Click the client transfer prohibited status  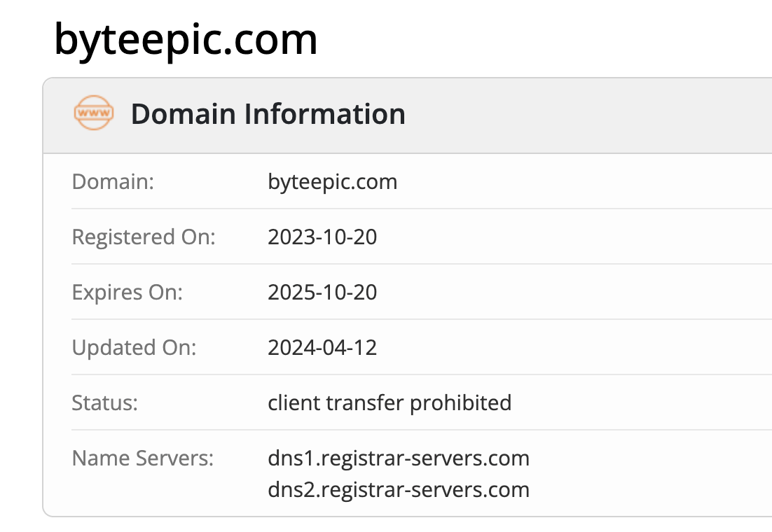[x=390, y=403]
